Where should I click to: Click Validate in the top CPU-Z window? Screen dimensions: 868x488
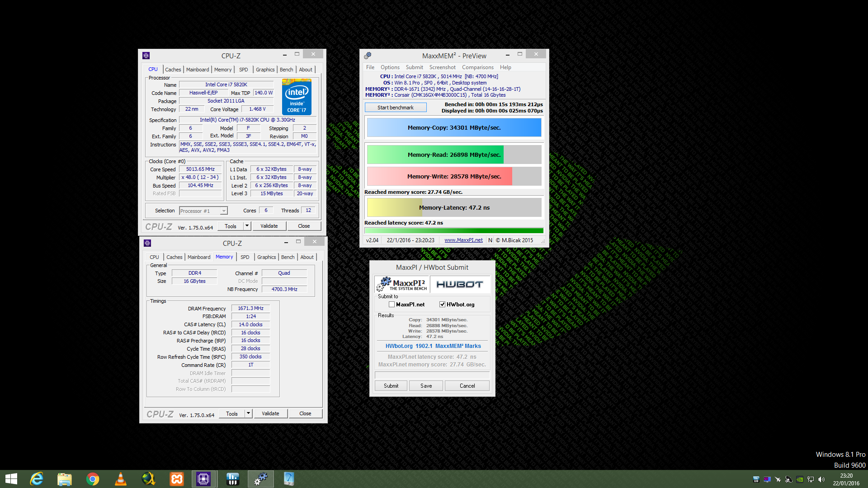[269, 226]
